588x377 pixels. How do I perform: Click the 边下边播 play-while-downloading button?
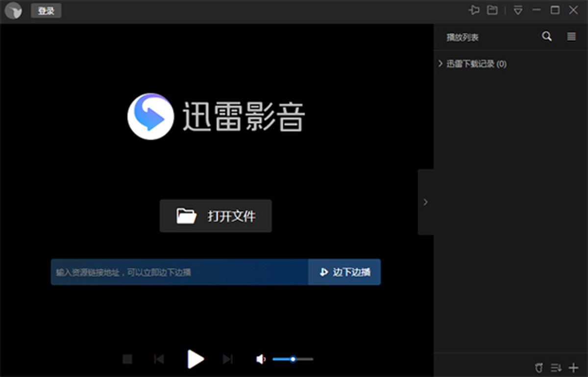coord(344,272)
